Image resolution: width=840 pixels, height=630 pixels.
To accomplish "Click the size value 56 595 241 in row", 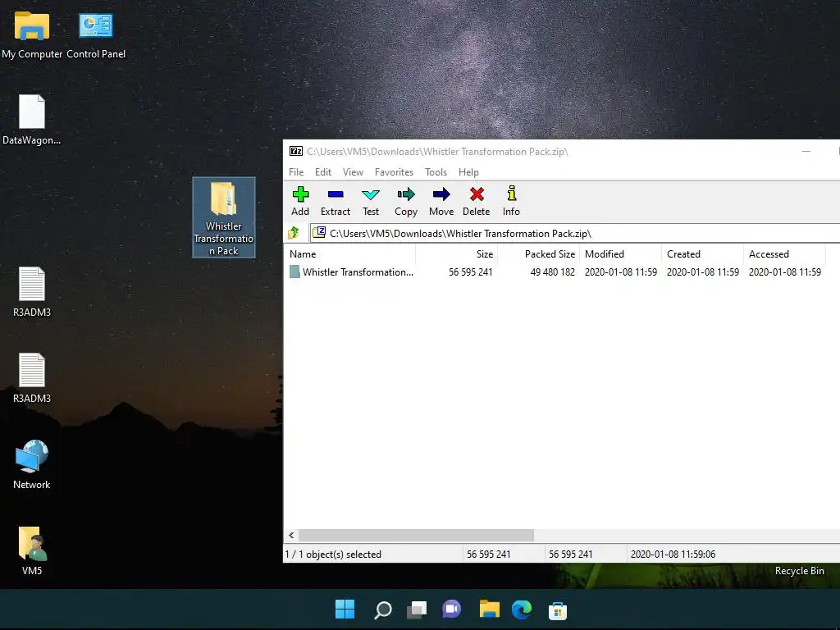I will pos(470,272).
